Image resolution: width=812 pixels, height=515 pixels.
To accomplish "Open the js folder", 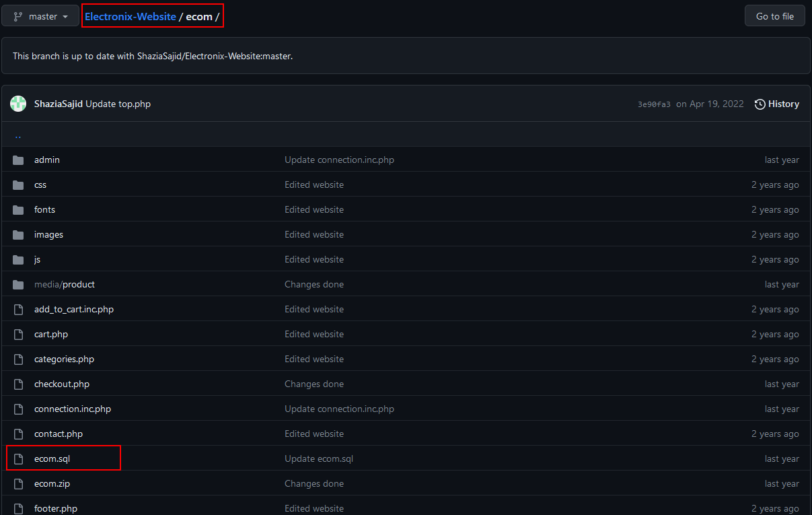I will pos(38,260).
